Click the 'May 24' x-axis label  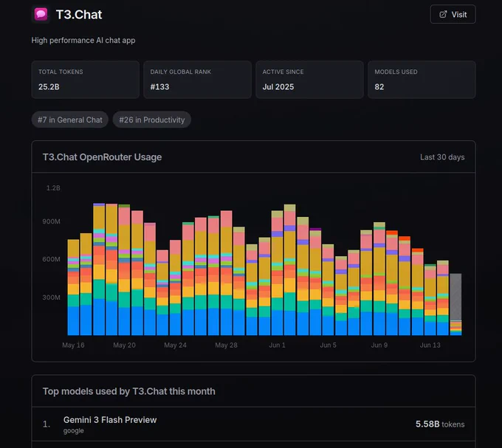tap(175, 345)
